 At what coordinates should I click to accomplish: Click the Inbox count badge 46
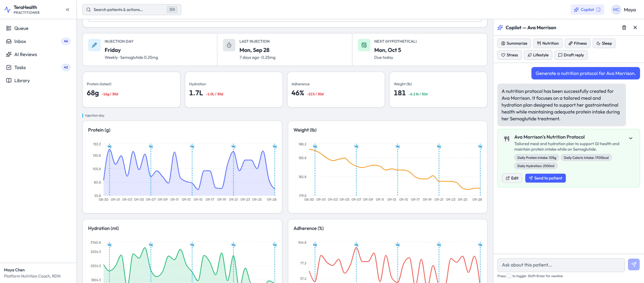pyautogui.click(x=66, y=41)
